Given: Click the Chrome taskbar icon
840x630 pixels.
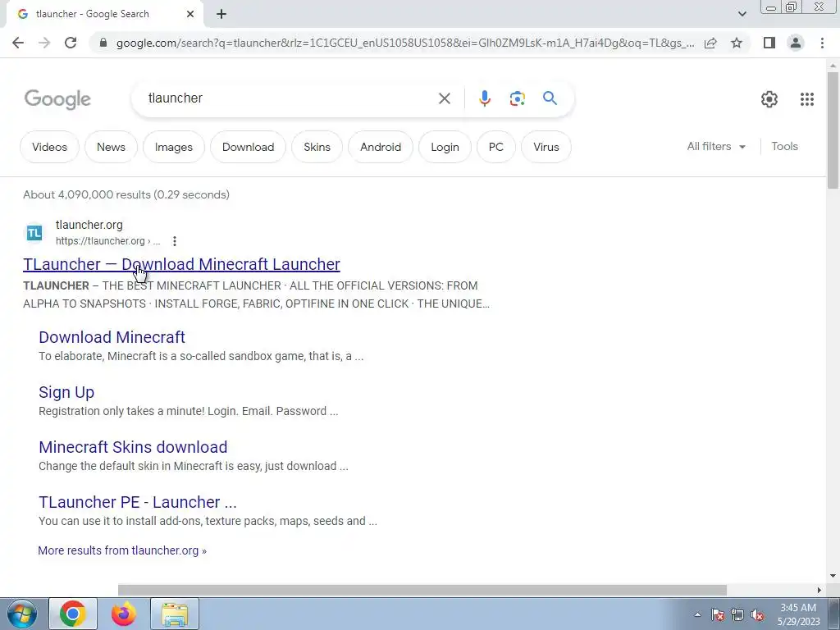Looking at the screenshot, I should click(73, 614).
